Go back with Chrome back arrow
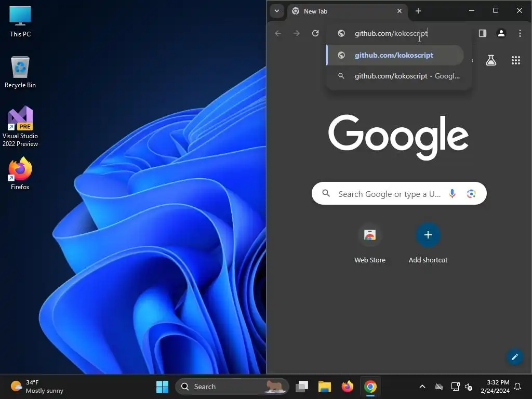532x399 pixels. 278,33
